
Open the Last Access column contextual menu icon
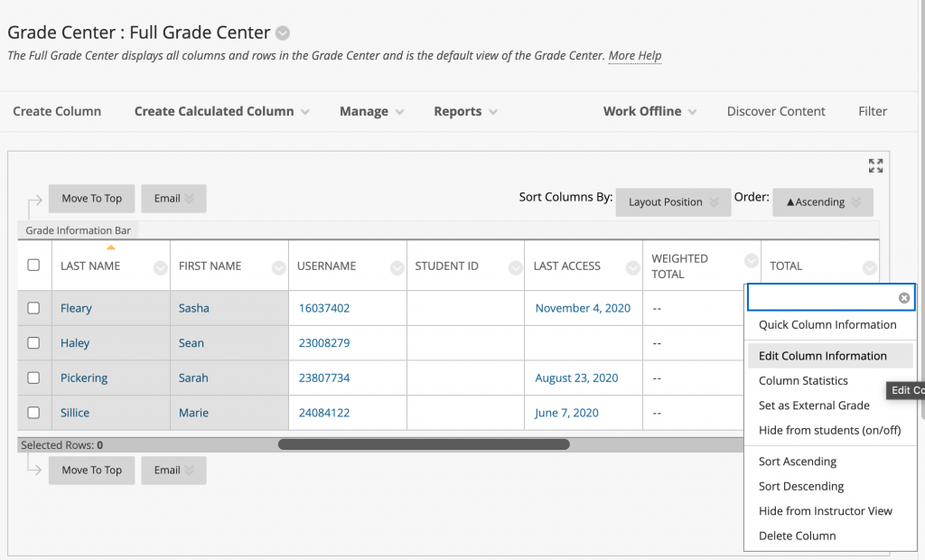coord(631,267)
